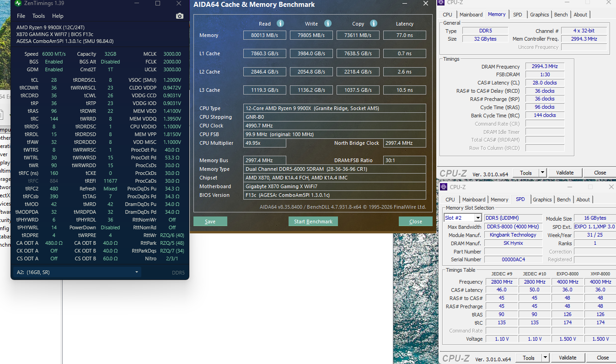
Task: Click the L3 Cache Copy value 1037.5 GB/s
Action: click(x=358, y=90)
